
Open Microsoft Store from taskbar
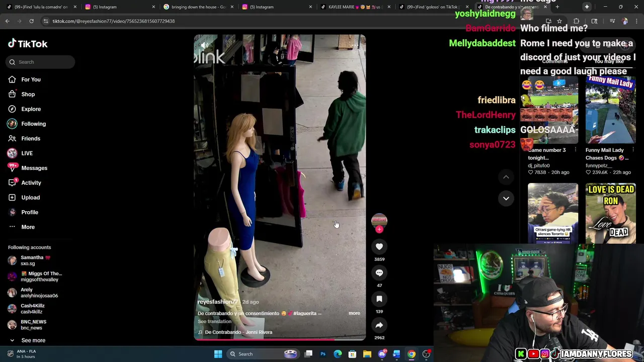coord(352,354)
